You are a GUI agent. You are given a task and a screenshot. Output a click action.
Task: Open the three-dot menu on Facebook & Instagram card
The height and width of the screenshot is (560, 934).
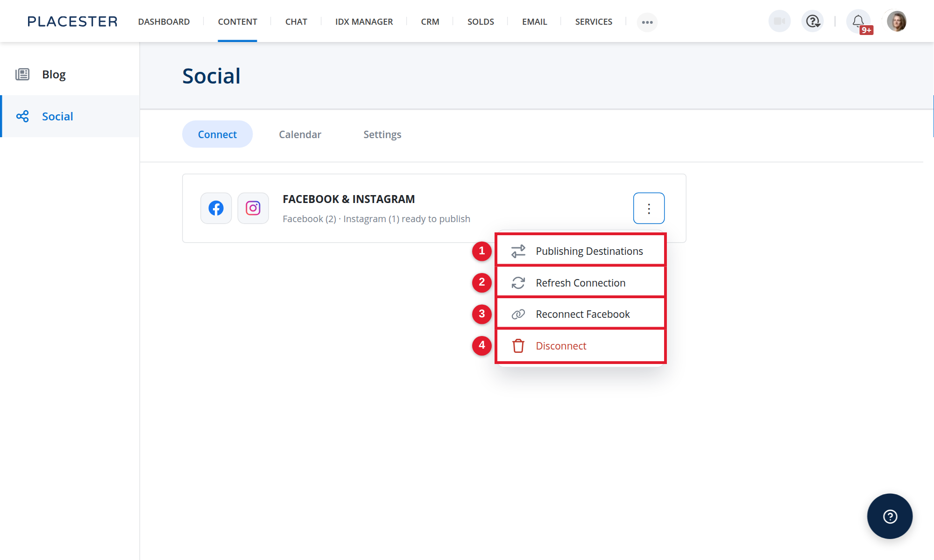coord(649,208)
